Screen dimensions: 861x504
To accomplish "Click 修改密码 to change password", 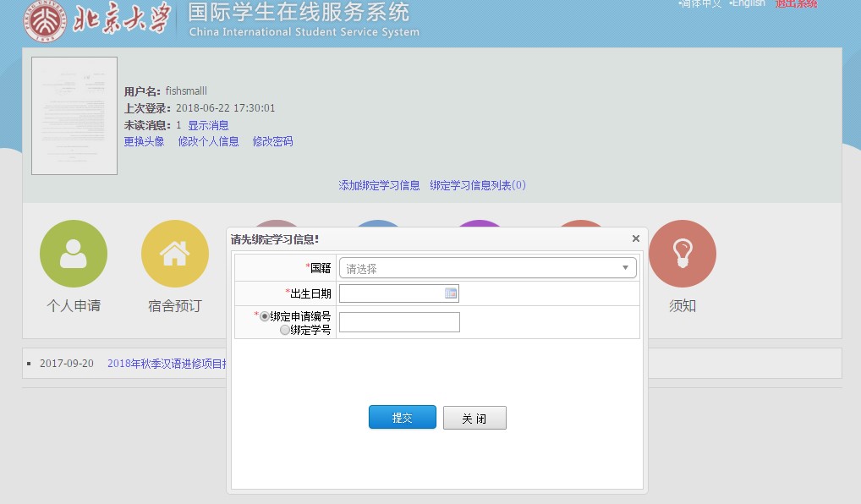I will pyautogui.click(x=272, y=142).
